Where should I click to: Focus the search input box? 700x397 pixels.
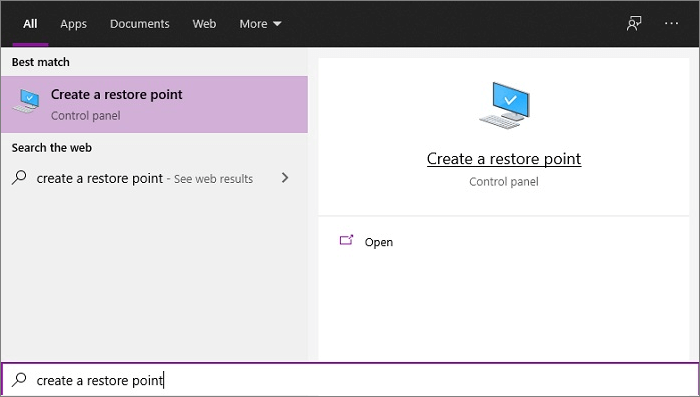coord(350,380)
